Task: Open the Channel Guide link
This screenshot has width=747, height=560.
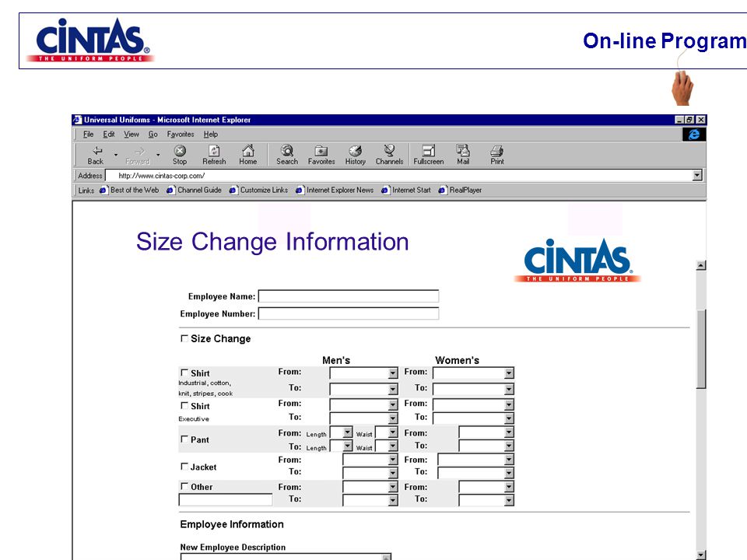Action: (x=200, y=190)
